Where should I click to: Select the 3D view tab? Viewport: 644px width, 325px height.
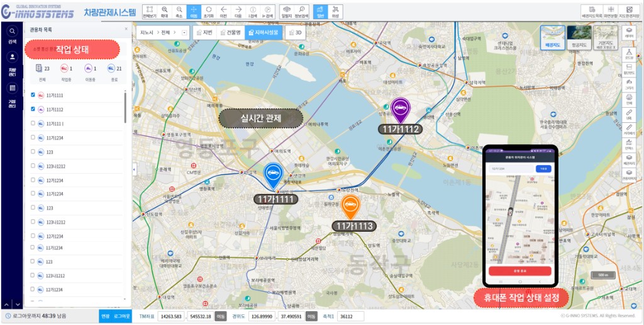[x=295, y=32]
